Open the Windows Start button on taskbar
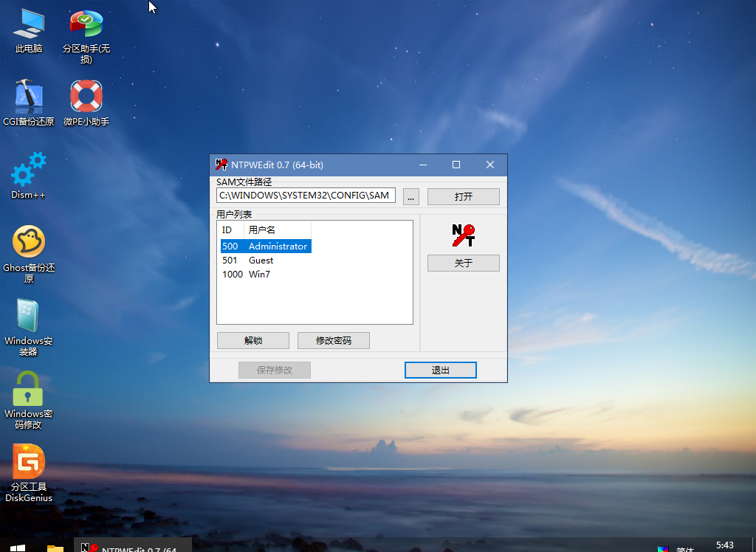756x552 pixels. coord(18,547)
